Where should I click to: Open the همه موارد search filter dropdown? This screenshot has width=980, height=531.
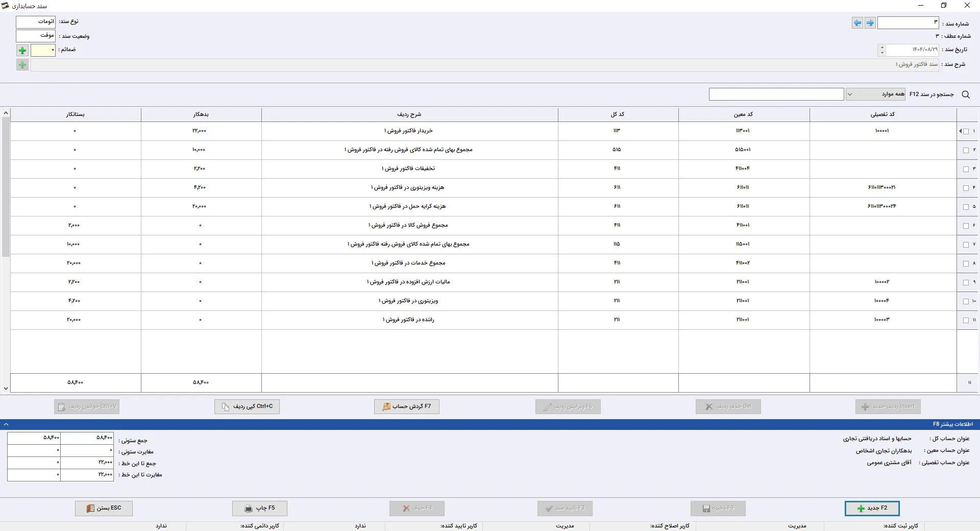[x=876, y=94]
